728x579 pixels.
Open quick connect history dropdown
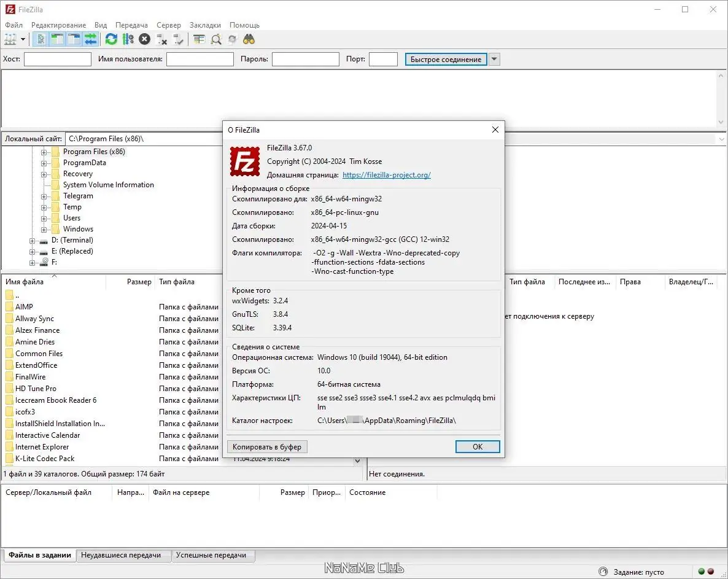pyautogui.click(x=494, y=59)
